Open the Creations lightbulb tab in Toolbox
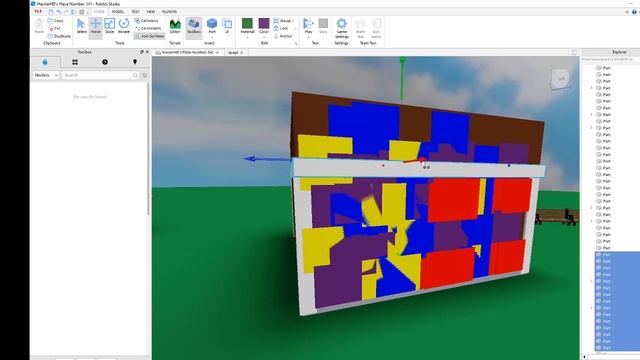The width and height of the screenshot is (640, 360). [x=135, y=62]
